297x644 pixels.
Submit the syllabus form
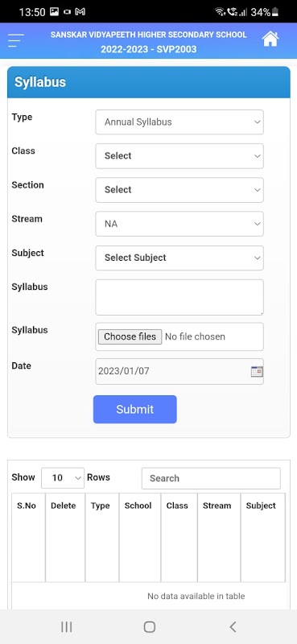[x=134, y=409]
